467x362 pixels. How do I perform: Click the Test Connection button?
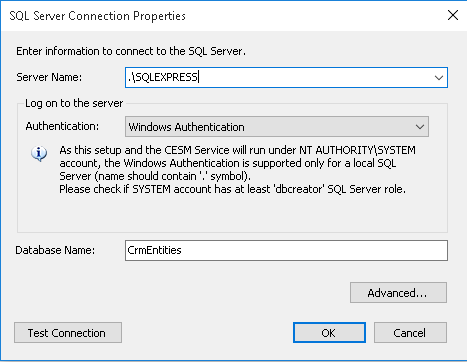click(68, 332)
